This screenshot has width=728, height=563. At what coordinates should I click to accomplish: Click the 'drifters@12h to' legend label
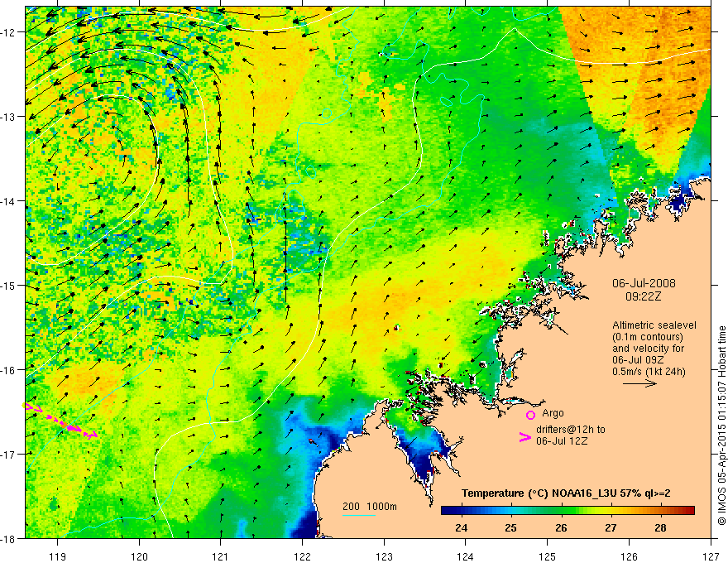(571, 429)
